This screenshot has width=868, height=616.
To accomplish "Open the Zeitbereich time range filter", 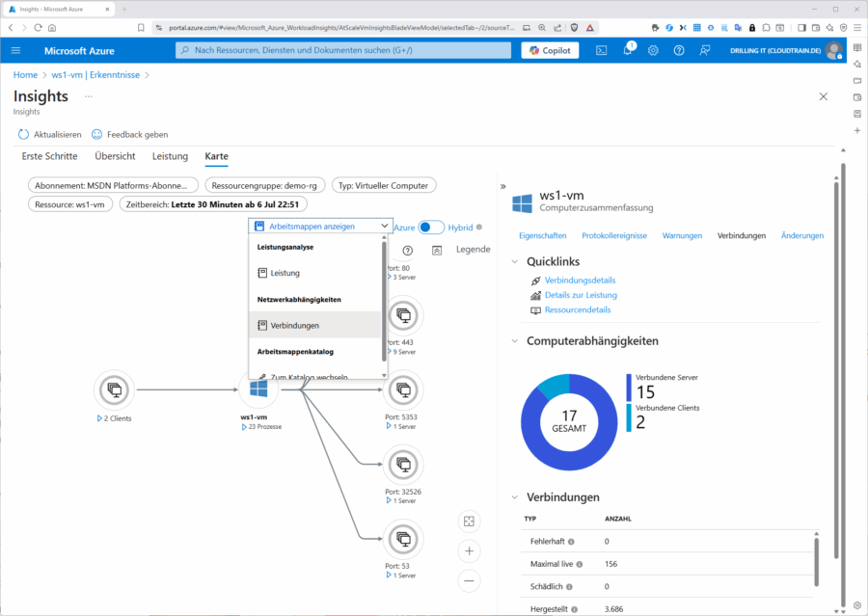I will point(213,204).
